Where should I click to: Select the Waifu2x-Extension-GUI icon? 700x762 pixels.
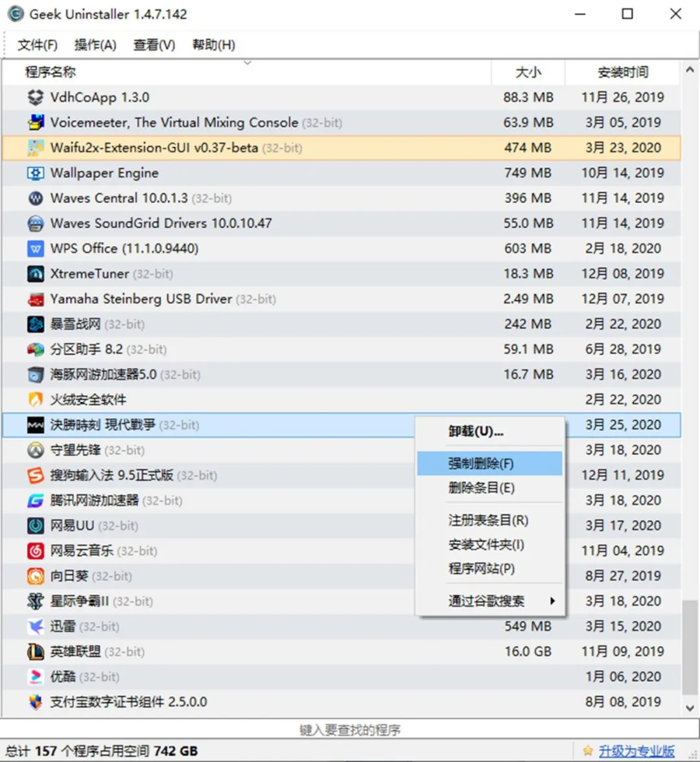[x=35, y=148]
